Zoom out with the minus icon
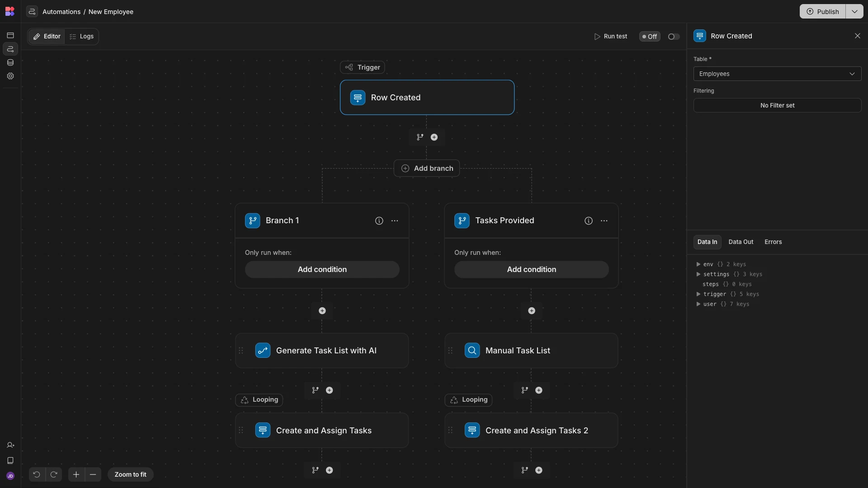The image size is (868, 488). [x=93, y=474]
